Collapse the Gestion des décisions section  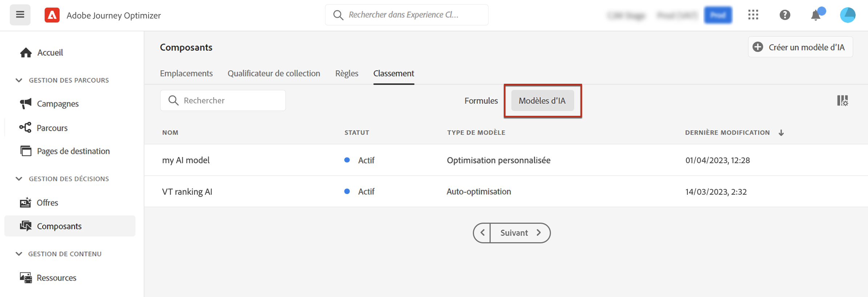[19, 179]
